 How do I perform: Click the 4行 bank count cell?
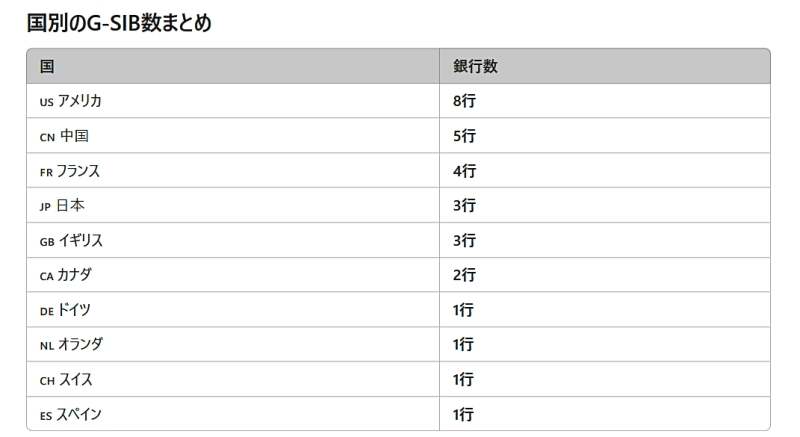pos(464,171)
